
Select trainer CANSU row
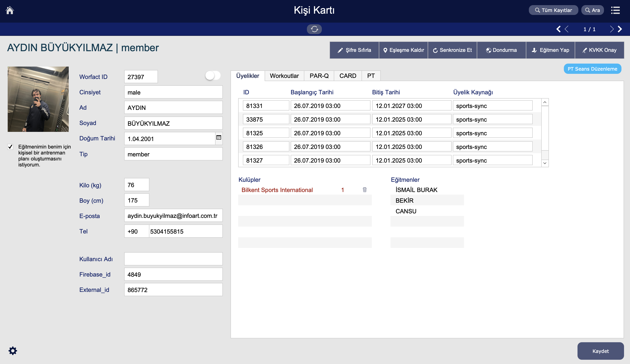coord(427,211)
